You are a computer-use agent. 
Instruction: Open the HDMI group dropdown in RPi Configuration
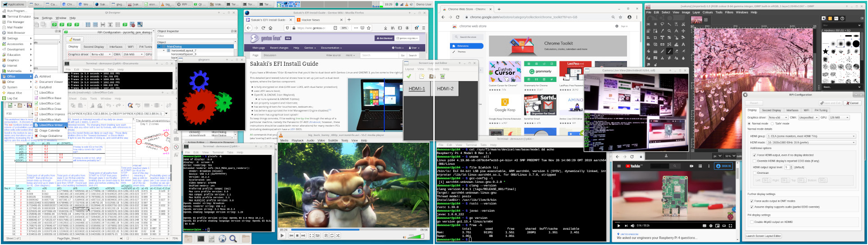coord(811,136)
